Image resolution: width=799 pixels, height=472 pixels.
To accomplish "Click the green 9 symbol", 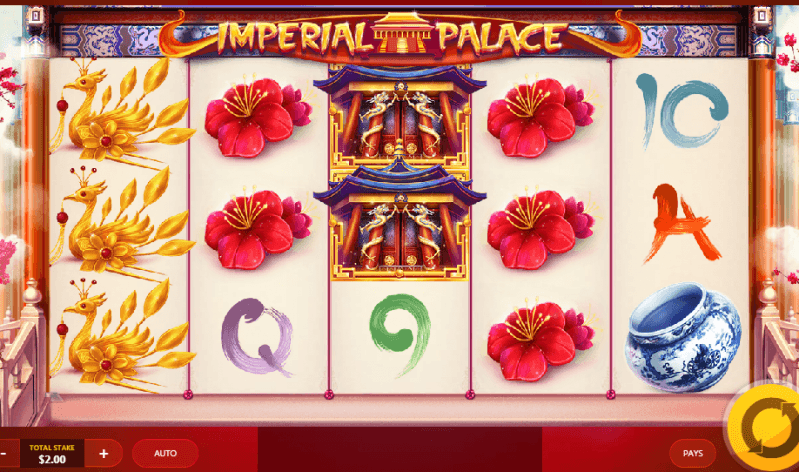I will [x=401, y=334].
